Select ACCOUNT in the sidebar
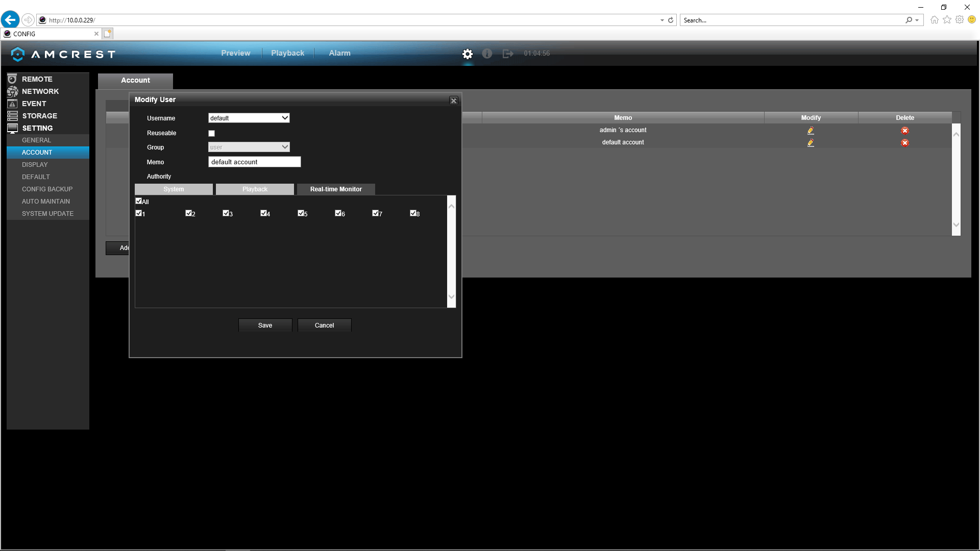980x551 pixels. [48, 153]
